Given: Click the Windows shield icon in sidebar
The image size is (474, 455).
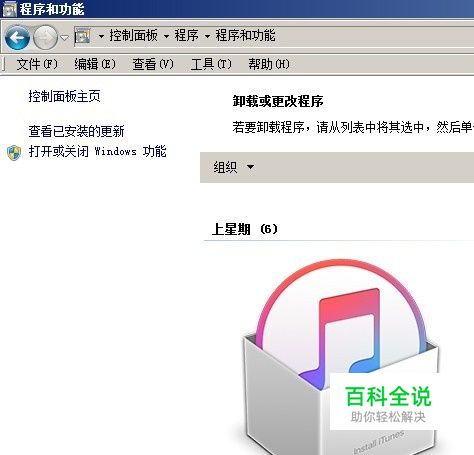Looking at the screenshot, I should point(14,153).
